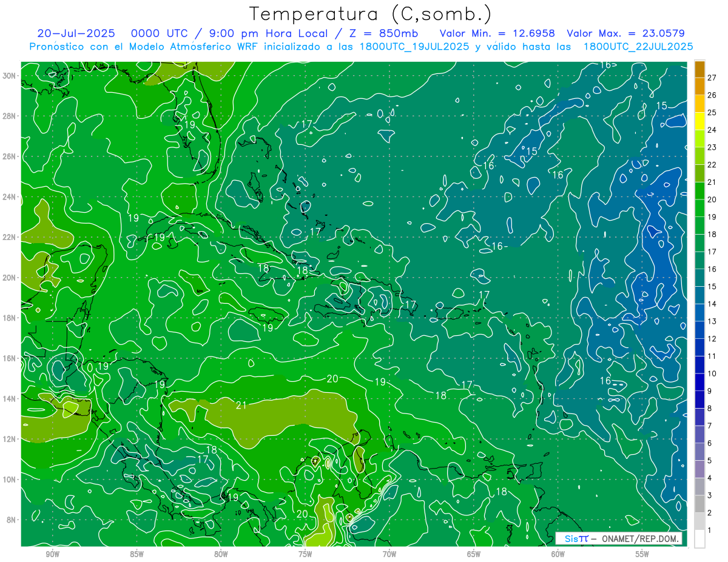Viewport: 728px width, 562px height.
Task: Click legend value "14" on the colorbar
Action: pyautogui.click(x=712, y=304)
